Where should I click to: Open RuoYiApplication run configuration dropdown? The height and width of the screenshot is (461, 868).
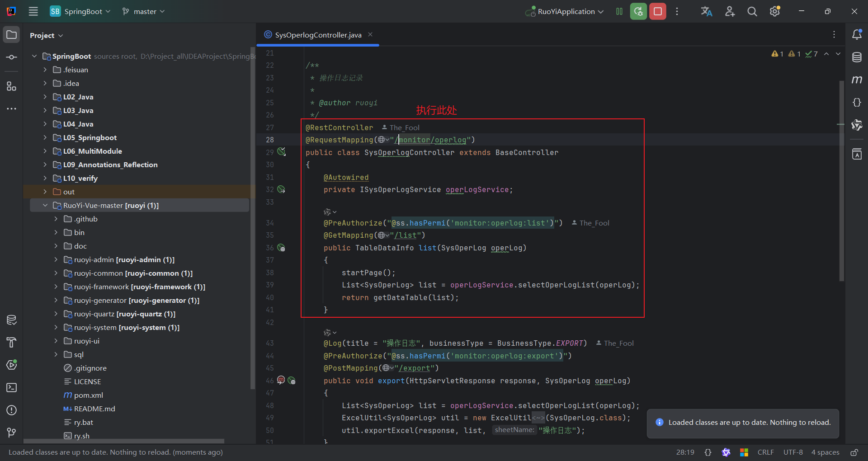pos(565,11)
